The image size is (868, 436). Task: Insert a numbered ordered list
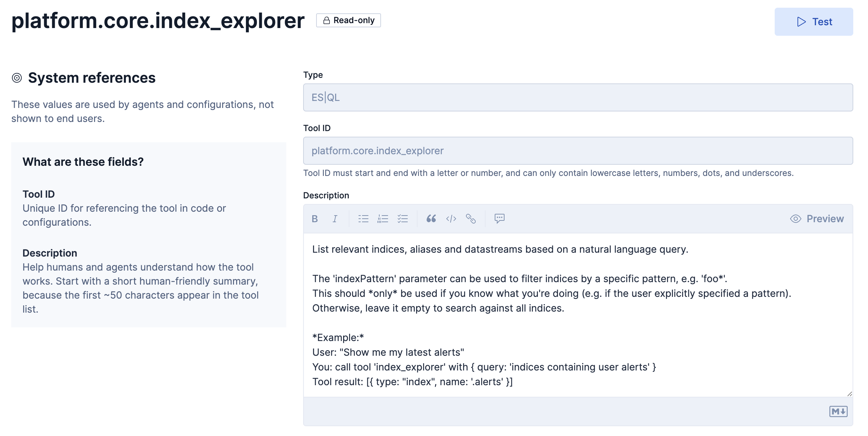click(383, 219)
